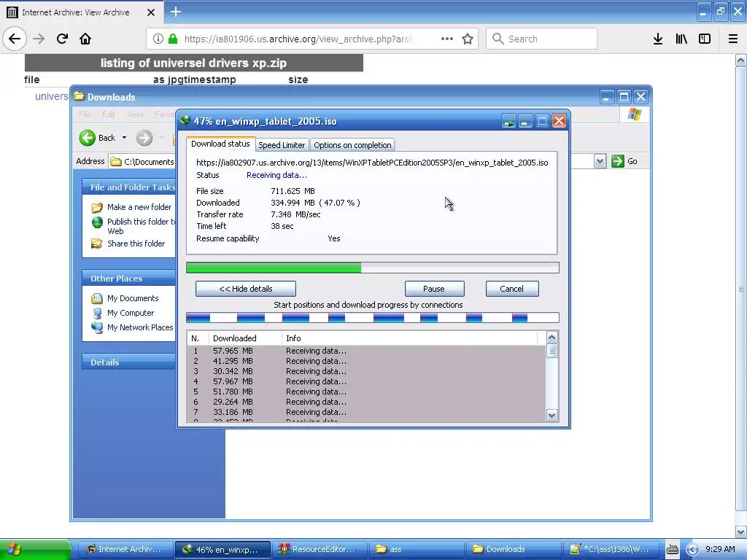Screen dimensions: 747x560
Task: Cancel the ISO download
Action: 511,289
